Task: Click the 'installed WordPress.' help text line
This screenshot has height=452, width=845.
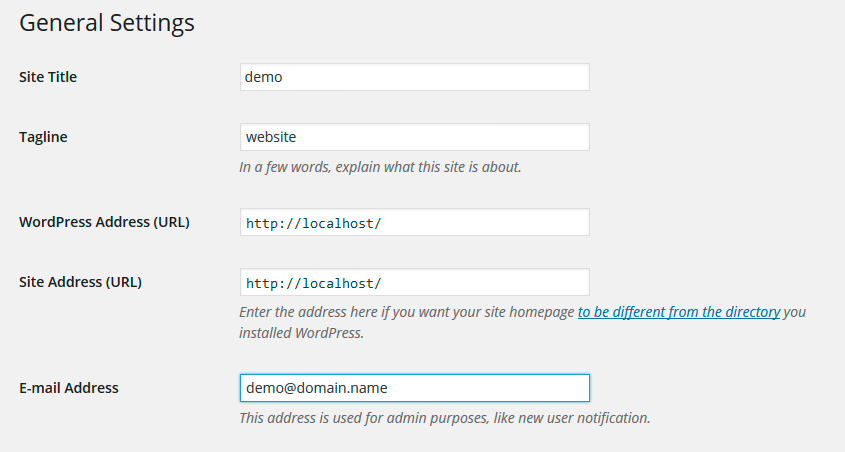Action: click(301, 333)
